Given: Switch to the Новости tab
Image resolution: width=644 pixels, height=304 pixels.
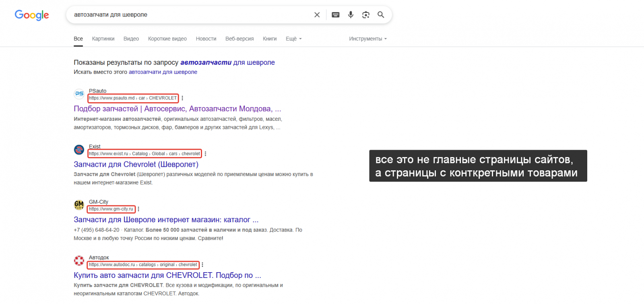Looking at the screenshot, I should (x=206, y=39).
